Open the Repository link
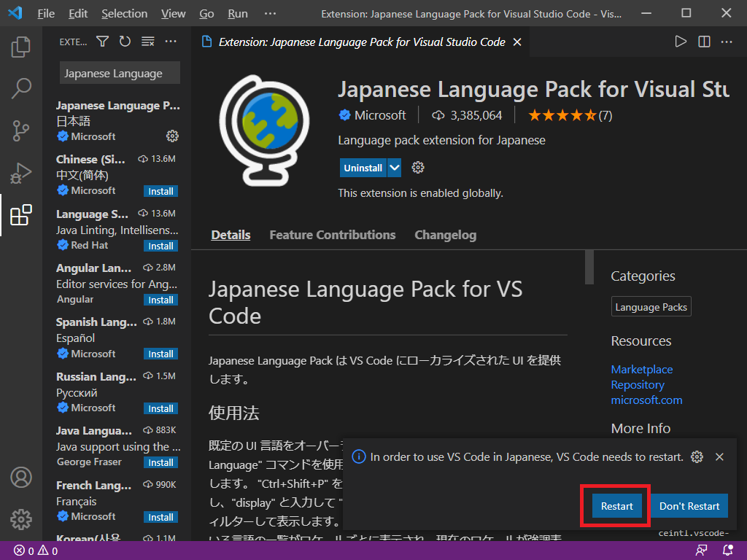This screenshot has height=560, width=747. [x=638, y=385]
